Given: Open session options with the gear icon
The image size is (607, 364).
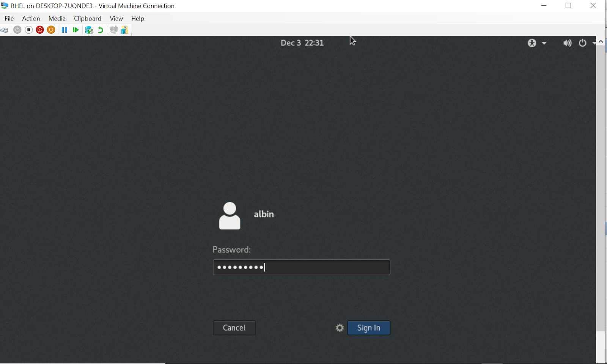Looking at the screenshot, I should 340,328.
